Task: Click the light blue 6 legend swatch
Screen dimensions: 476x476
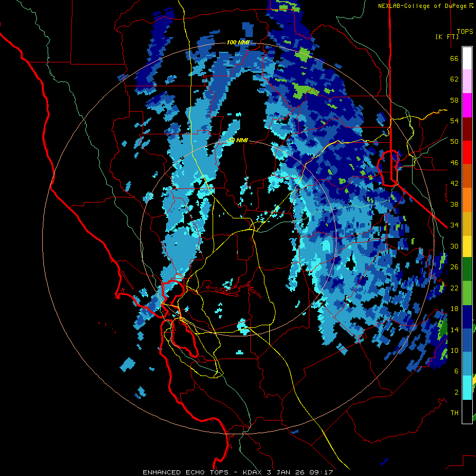Action: (x=467, y=364)
